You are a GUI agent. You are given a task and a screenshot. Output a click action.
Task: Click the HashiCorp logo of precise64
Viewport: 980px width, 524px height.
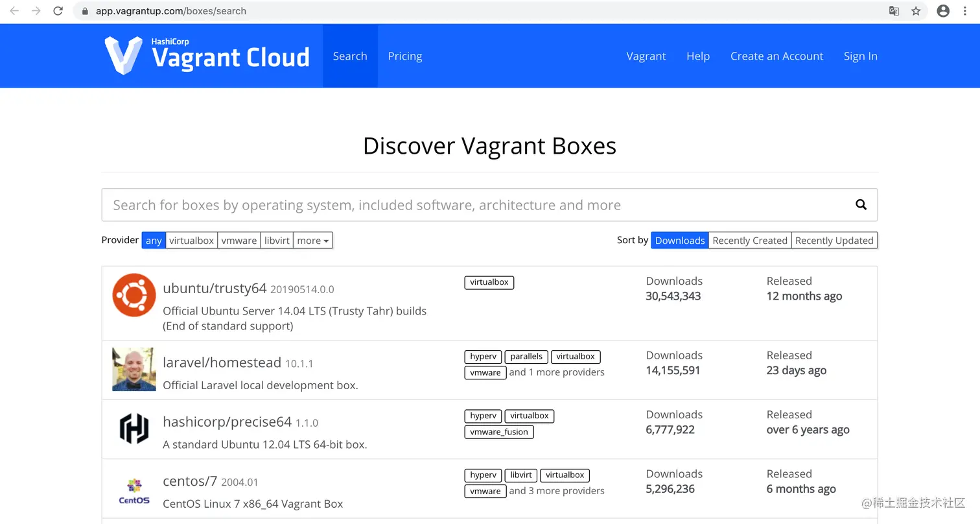coord(134,429)
